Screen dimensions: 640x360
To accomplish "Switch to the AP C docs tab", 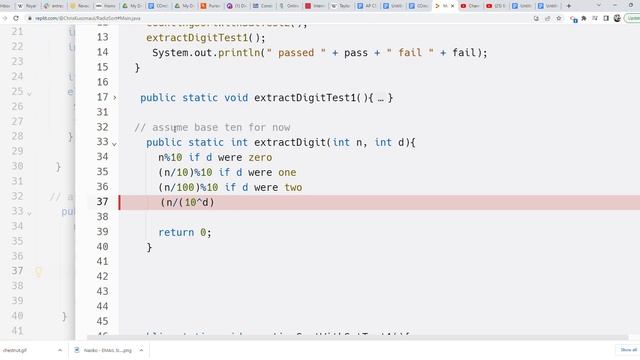I will pos(367,6).
